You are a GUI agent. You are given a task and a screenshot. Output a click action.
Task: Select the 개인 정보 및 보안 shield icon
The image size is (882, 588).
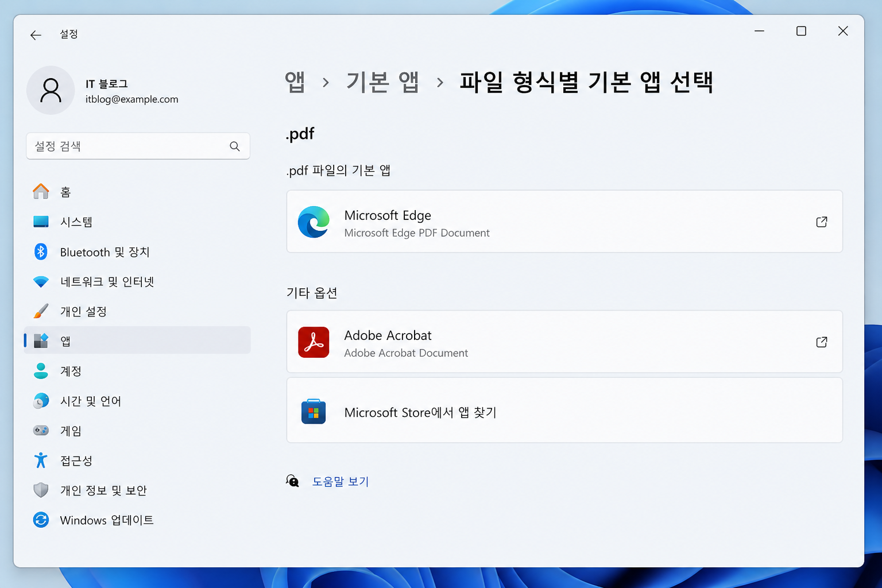pyautogui.click(x=41, y=490)
